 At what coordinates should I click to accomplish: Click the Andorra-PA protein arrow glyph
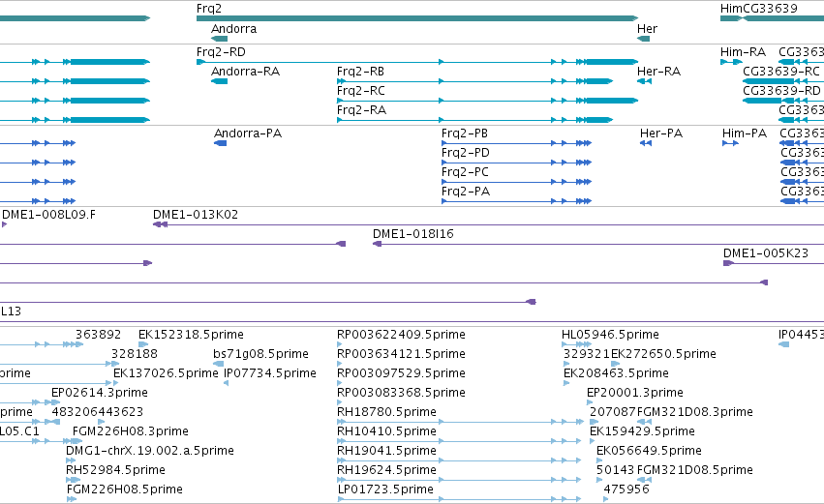(220, 143)
